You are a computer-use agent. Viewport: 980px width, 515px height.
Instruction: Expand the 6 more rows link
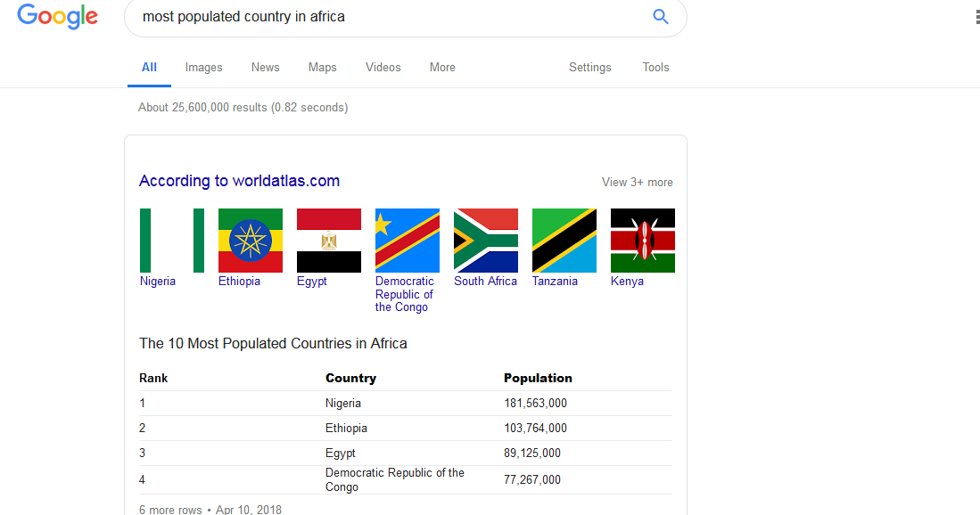[x=170, y=510]
